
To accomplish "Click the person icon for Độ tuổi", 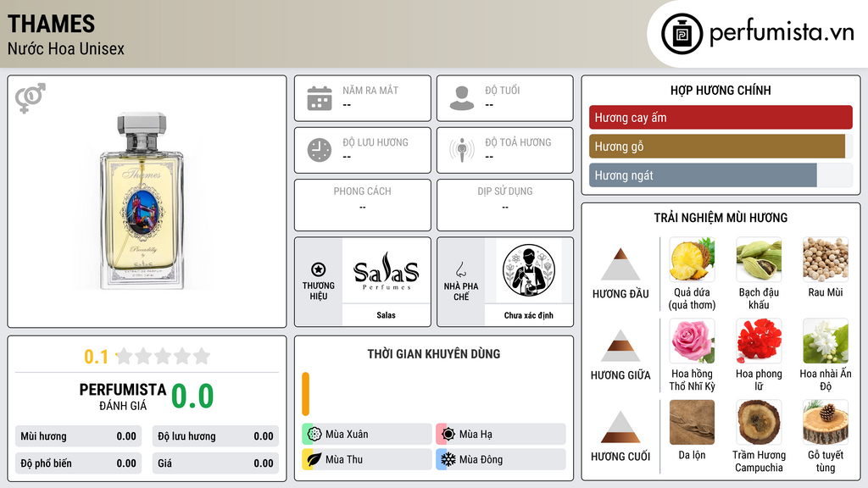I will pos(462,98).
